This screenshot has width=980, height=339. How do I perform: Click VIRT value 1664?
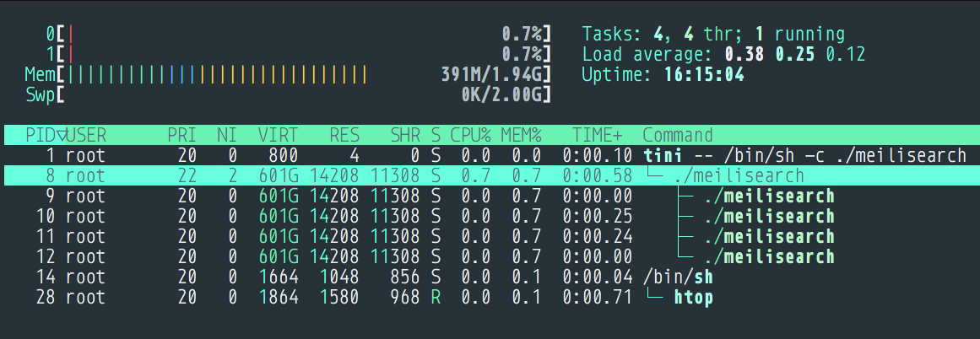[278, 277]
